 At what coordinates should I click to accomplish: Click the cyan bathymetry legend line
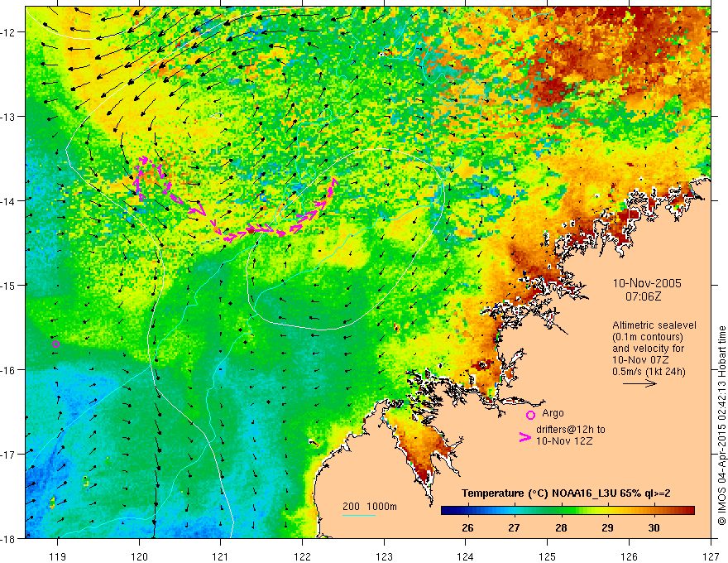pos(359,515)
